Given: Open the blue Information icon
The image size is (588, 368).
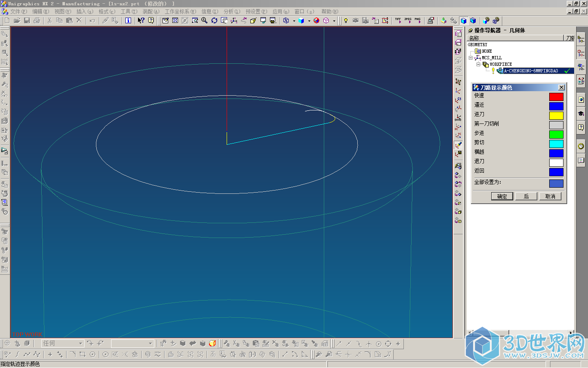Looking at the screenshot, I should (128, 20).
